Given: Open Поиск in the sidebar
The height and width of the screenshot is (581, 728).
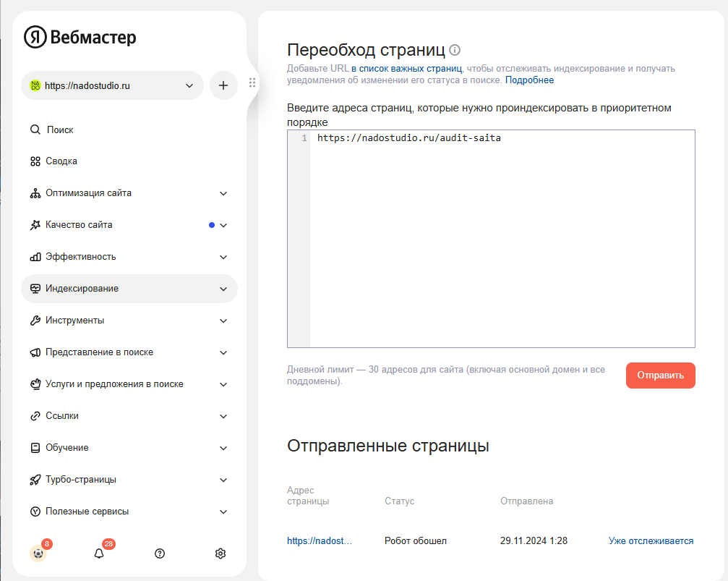Looking at the screenshot, I should [60, 130].
